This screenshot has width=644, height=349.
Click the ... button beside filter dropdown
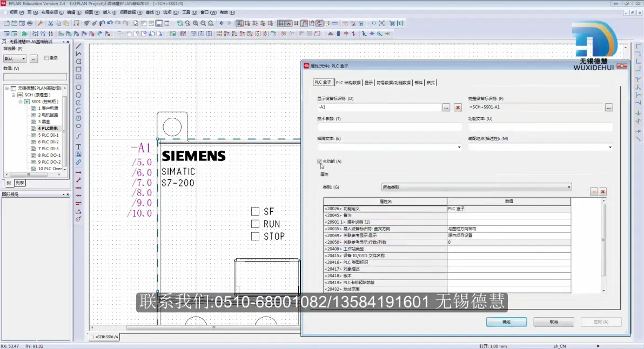click(33, 59)
